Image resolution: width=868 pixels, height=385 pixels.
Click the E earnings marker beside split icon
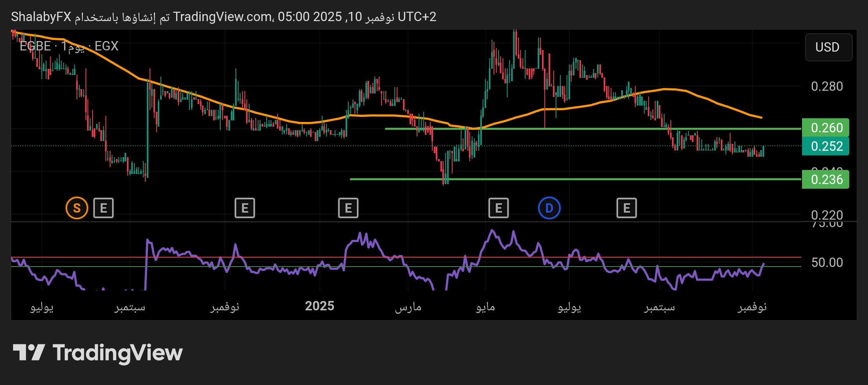tap(103, 208)
